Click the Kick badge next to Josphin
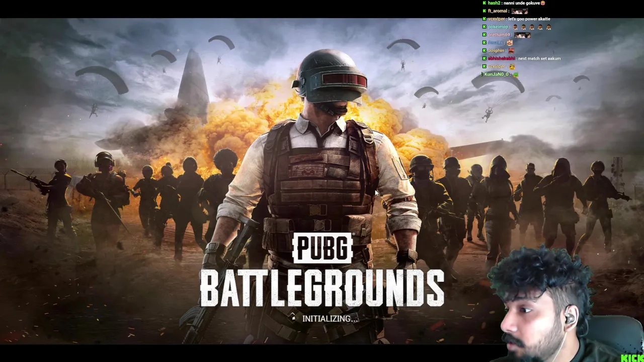This screenshot has height=362, width=644. tap(485, 50)
